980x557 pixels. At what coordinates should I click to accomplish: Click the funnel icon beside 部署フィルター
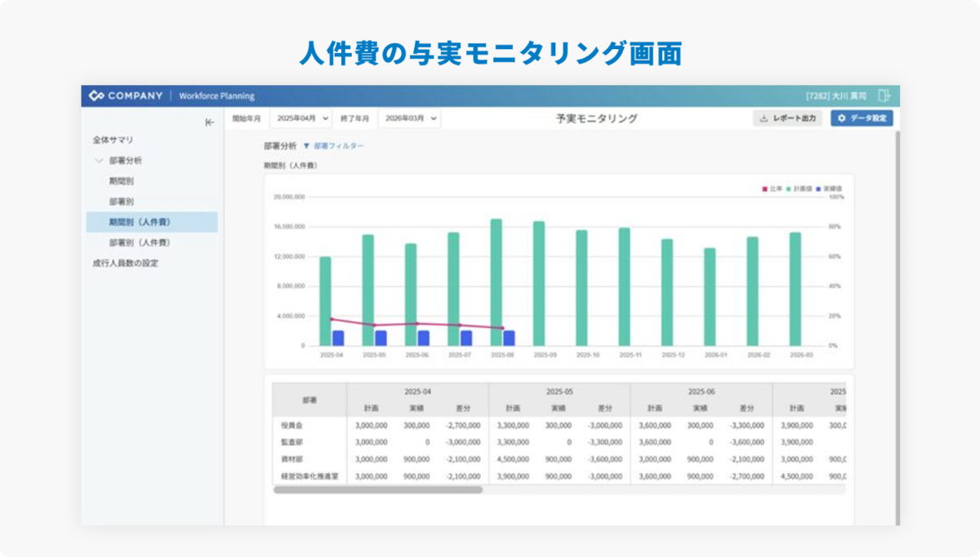pyautogui.click(x=306, y=146)
